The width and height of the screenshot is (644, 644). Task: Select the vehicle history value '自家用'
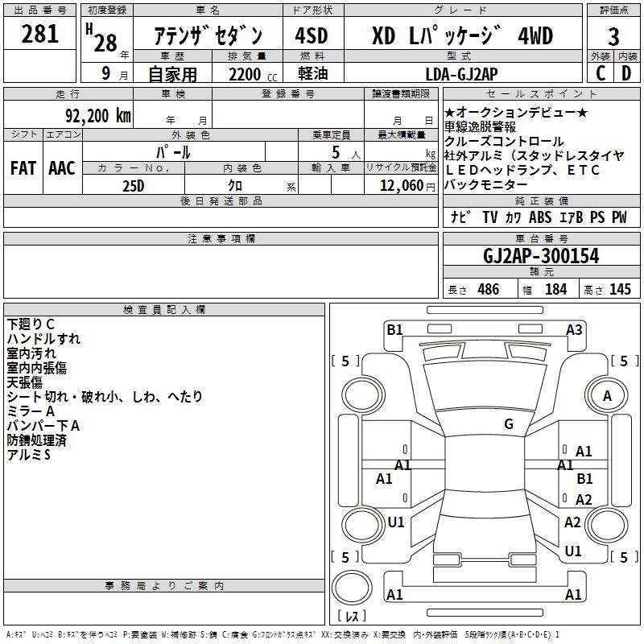click(x=172, y=74)
